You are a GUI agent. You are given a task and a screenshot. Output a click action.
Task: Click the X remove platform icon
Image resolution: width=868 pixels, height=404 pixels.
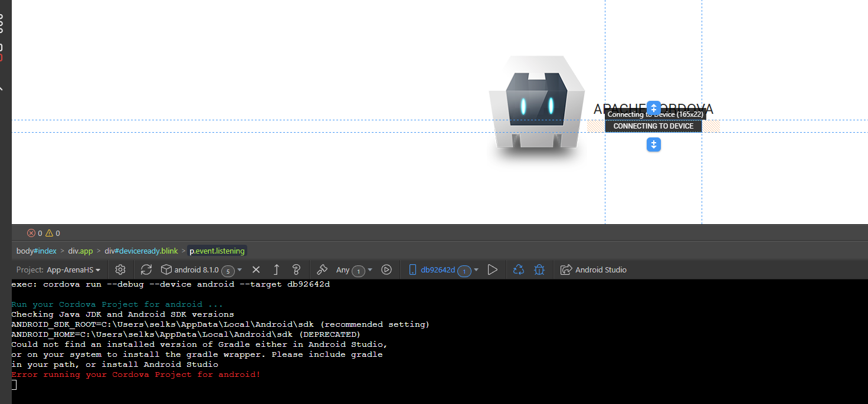click(x=256, y=270)
